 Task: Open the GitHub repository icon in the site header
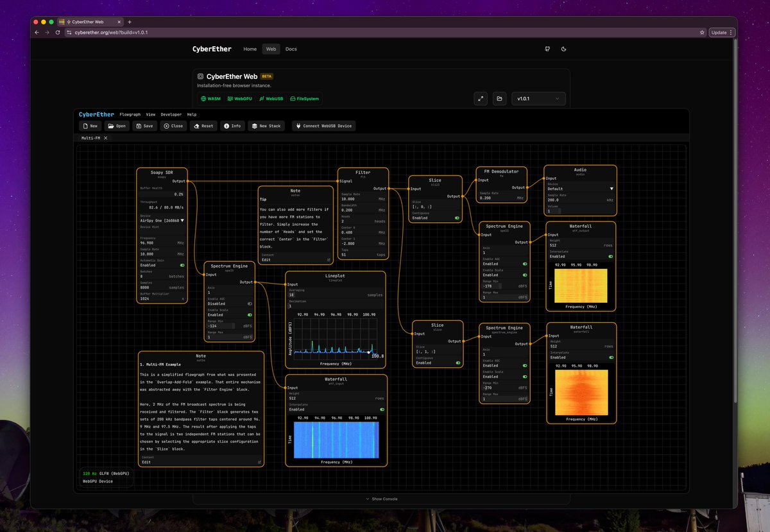[x=547, y=49]
